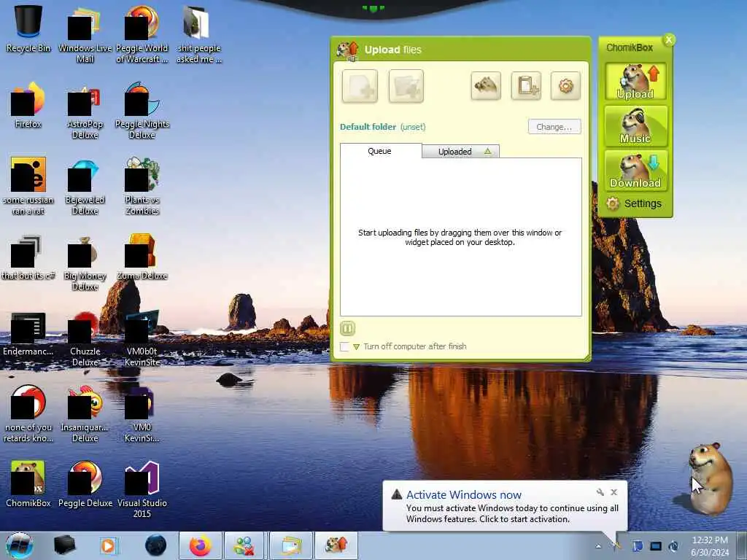Select the Insaniquarium Deluxe desktop icon

click(x=85, y=414)
